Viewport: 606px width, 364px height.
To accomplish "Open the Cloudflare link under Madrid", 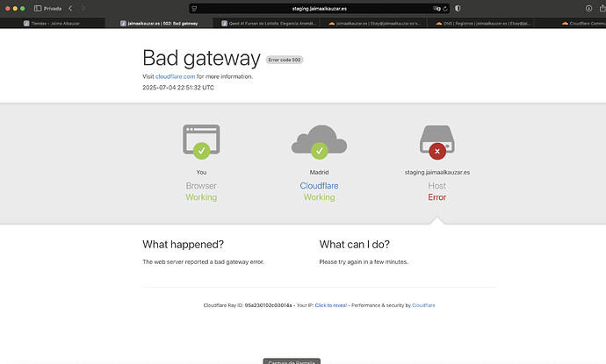I will pos(319,186).
